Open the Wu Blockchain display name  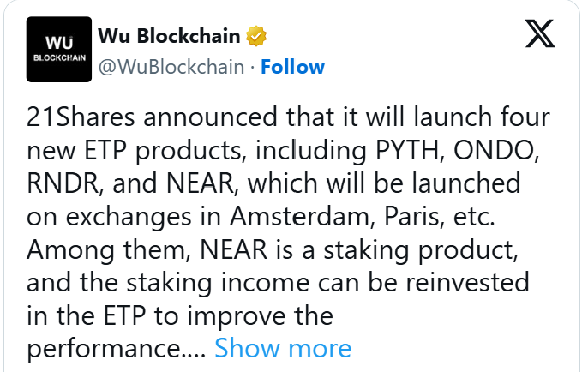pyautogui.click(x=169, y=36)
